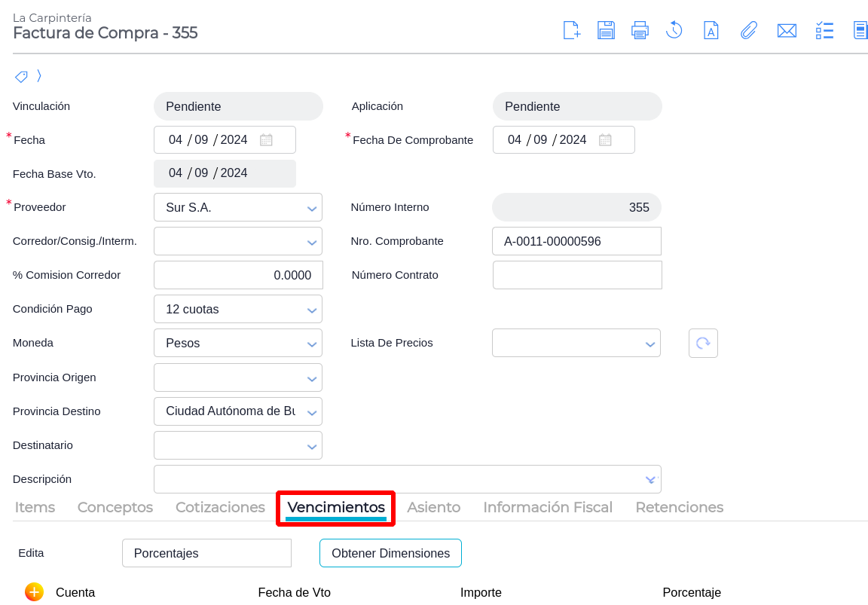Expand the Descripción field
This screenshot has width=868, height=605.
tap(650, 479)
